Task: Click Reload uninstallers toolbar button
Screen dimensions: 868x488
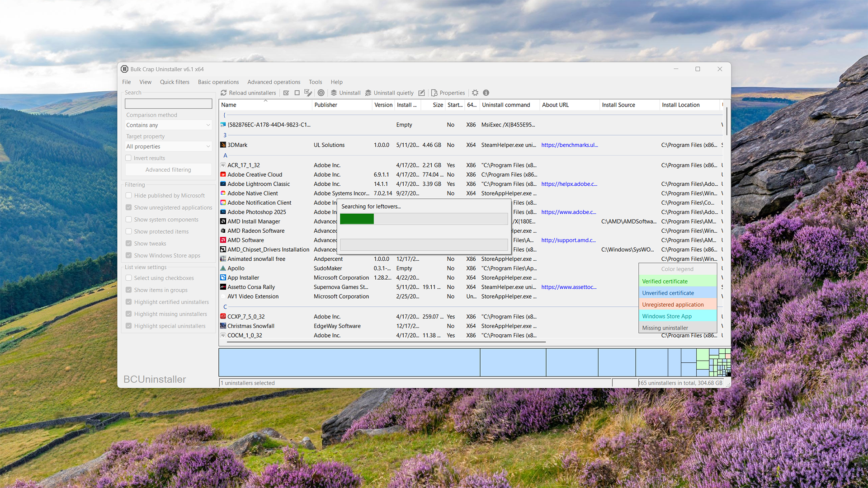Action: pos(248,93)
